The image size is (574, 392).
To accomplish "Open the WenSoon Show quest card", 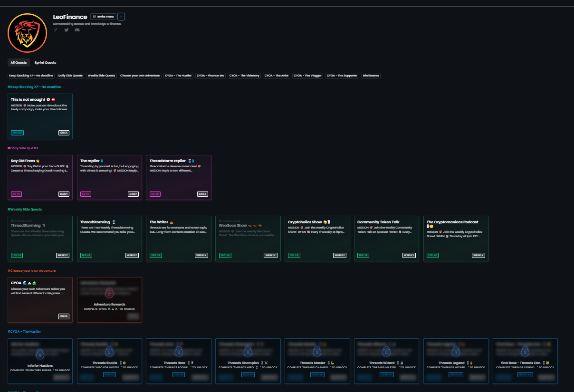I will pos(249,239).
